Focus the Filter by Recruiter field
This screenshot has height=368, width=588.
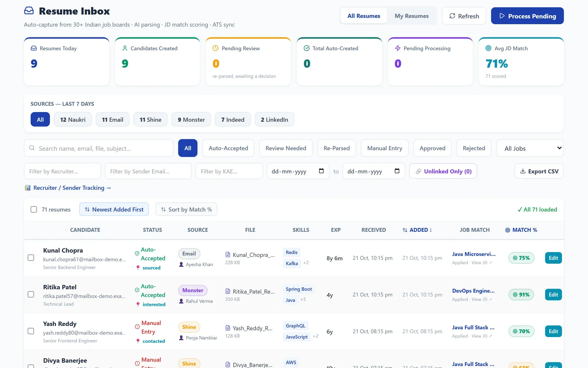click(x=62, y=171)
